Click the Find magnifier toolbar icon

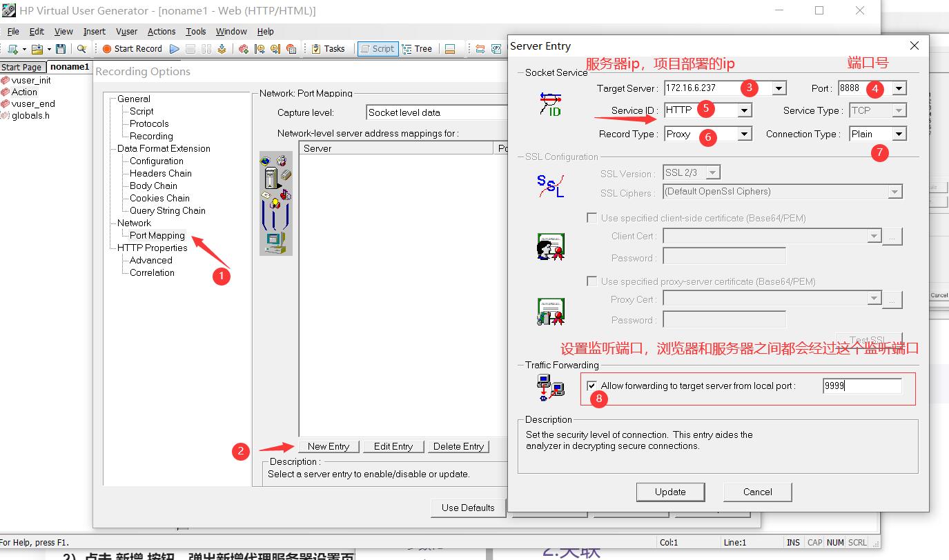[81, 48]
